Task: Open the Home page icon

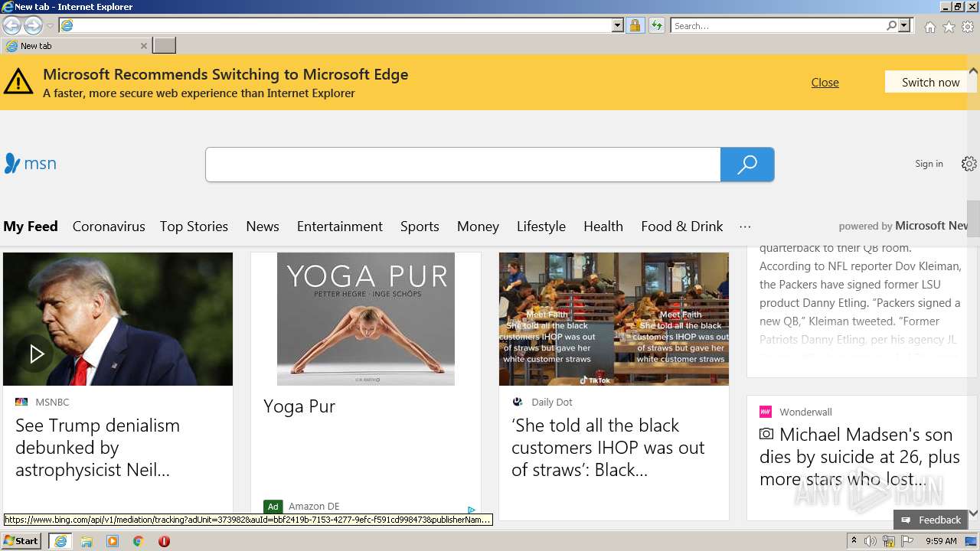Action: pos(929,27)
